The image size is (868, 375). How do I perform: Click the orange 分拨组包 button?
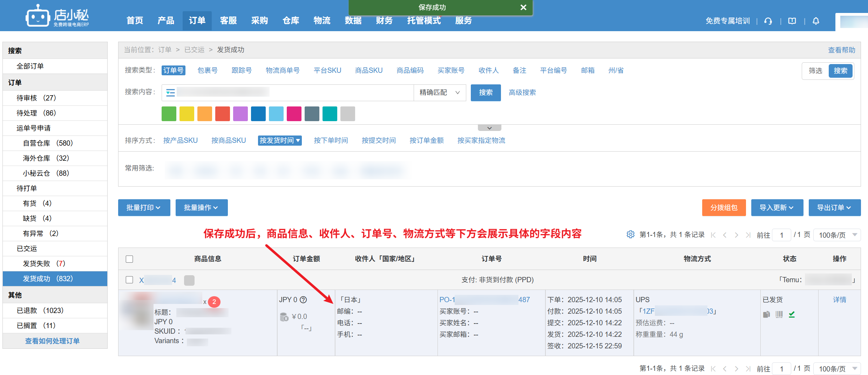coord(724,208)
